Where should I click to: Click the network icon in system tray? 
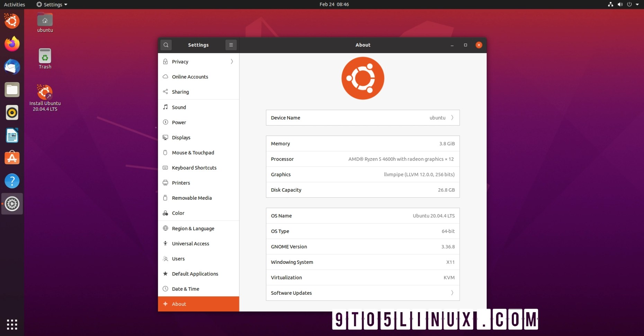(610, 5)
